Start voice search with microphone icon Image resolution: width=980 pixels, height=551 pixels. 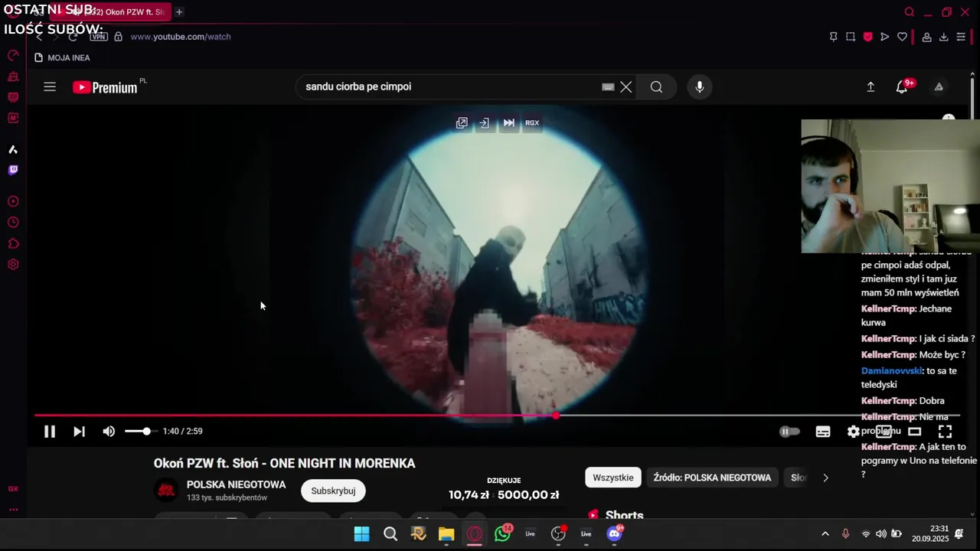[700, 87]
